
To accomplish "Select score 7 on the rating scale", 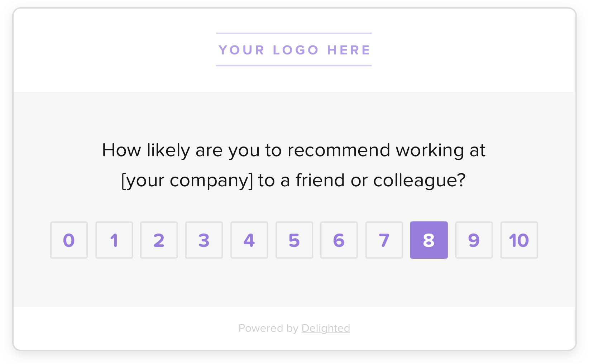I will 384,240.
